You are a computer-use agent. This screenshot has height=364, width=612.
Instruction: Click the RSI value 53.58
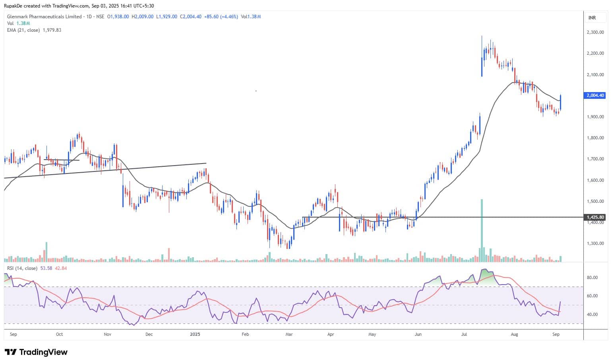[46, 268]
